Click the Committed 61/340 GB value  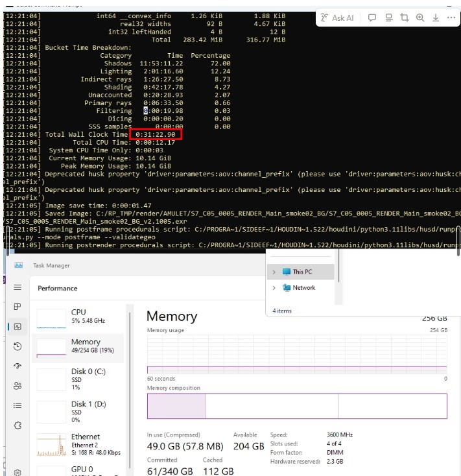[170, 471]
